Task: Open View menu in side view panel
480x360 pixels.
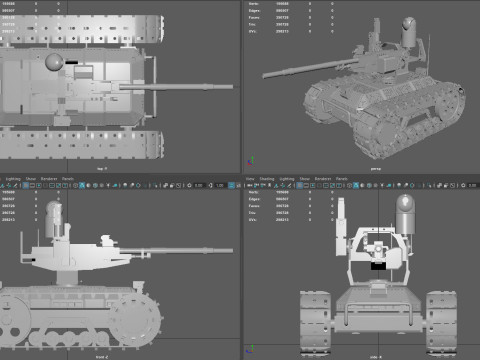Action: (250, 179)
